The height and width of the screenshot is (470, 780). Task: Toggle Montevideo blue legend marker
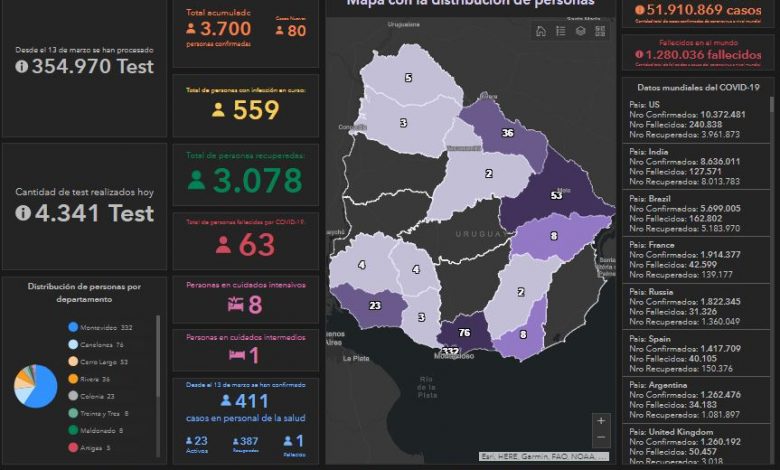click(74, 327)
